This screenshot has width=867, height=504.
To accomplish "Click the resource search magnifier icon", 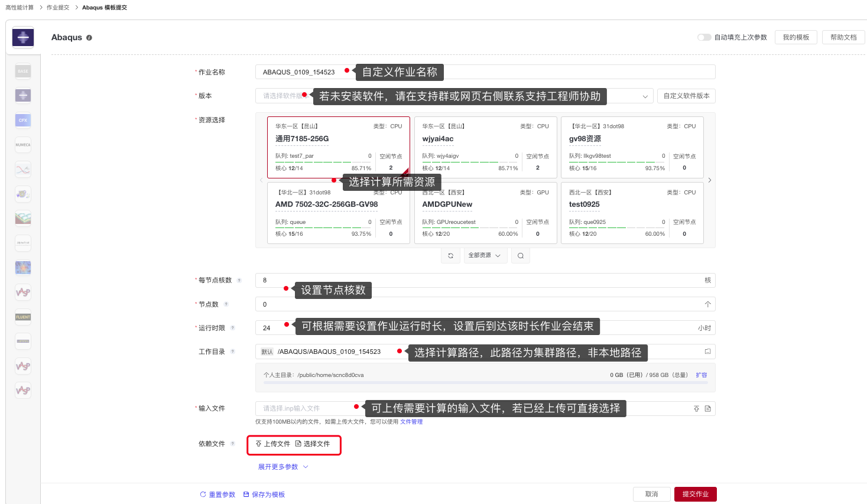I will [520, 256].
